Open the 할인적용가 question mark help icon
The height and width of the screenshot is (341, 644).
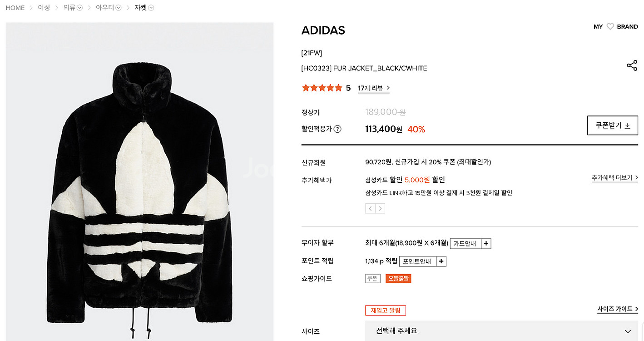(337, 129)
